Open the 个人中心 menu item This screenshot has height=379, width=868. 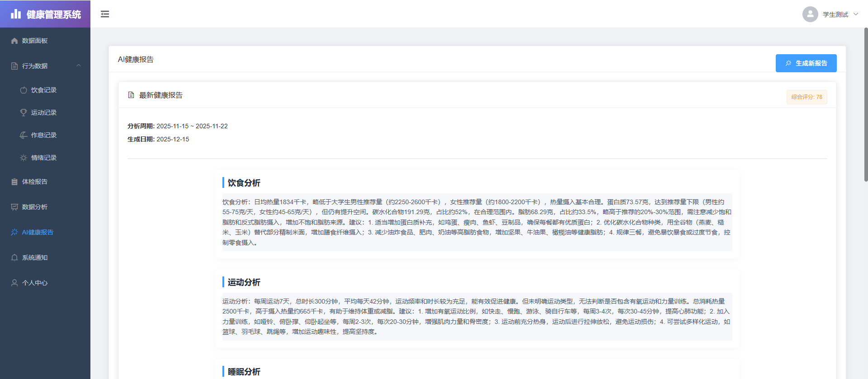45,283
